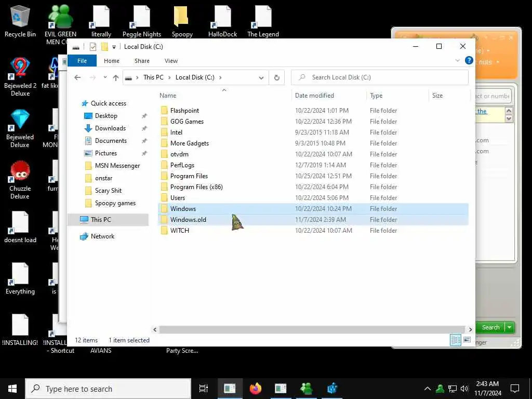532x399 pixels.
Task: Open the Recycle Bin desktop icon
Action: (20, 21)
